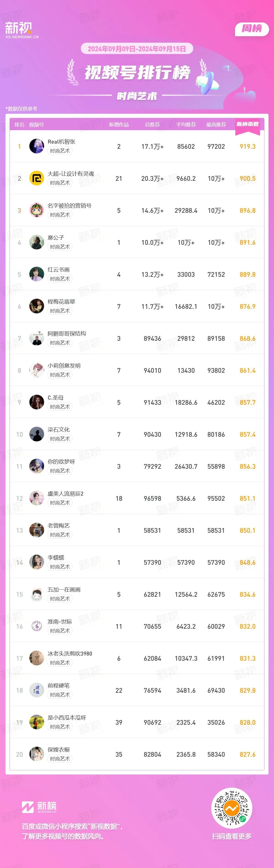Click the 新榜指数 column header
Image resolution: width=274 pixels, height=868 pixels.
tap(248, 124)
